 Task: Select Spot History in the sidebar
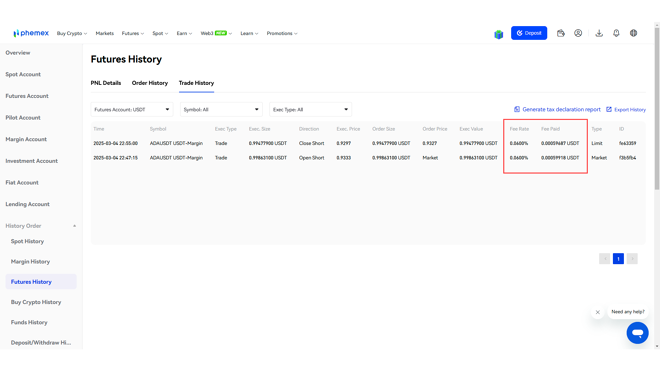click(x=27, y=241)
